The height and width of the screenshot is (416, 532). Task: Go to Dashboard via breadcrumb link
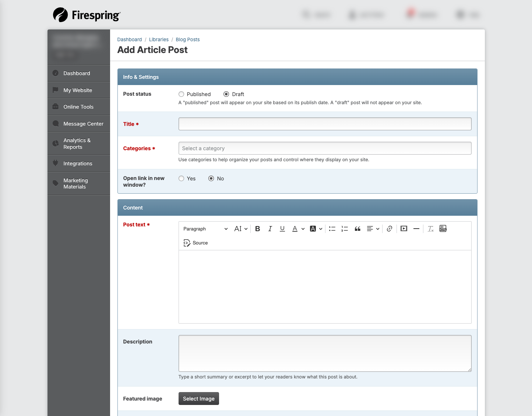click(130, 39)
